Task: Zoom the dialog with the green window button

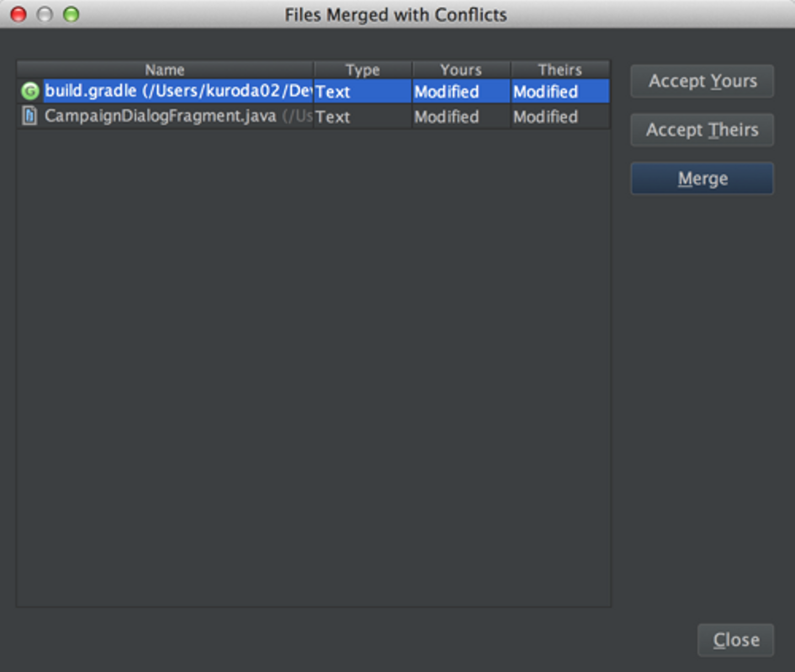Action: click(71, 14)
